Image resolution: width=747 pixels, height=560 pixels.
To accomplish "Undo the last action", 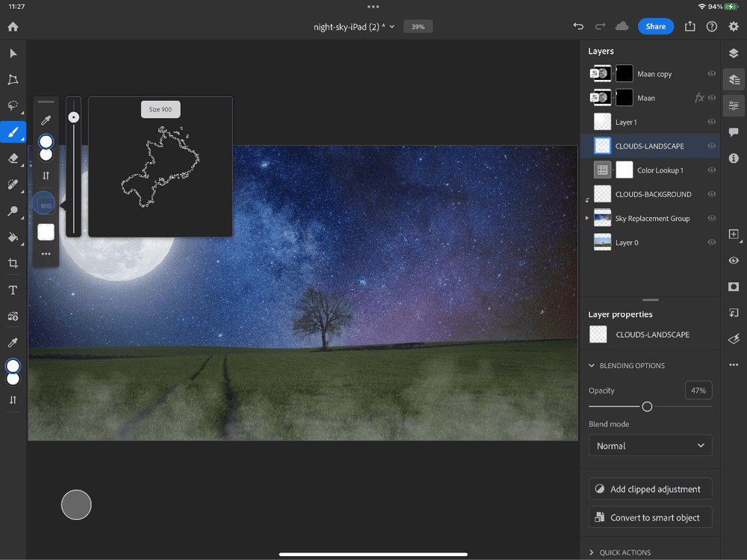I will click(578, 27).
